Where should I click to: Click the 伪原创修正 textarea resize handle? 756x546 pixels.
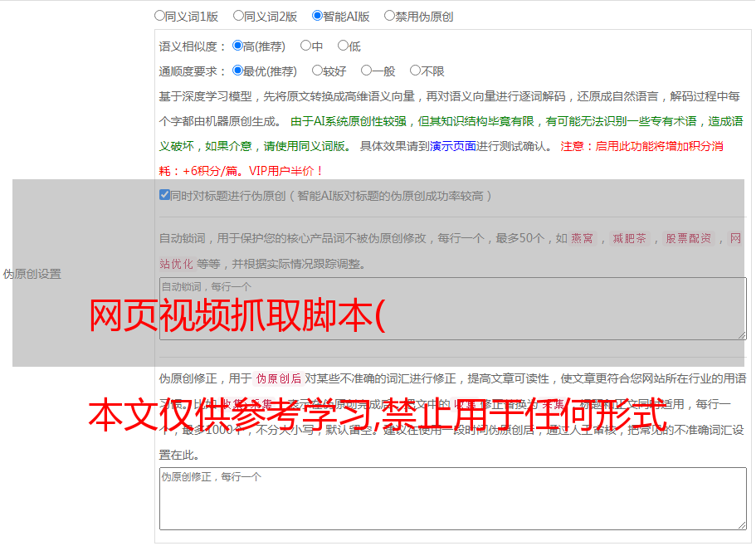point(741,524)
